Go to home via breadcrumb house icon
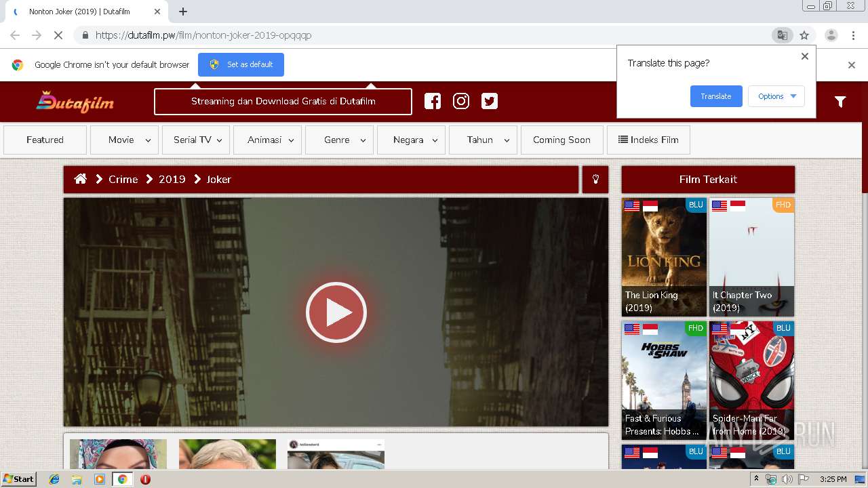The image size is (868, 488). [x=81, y=179]
